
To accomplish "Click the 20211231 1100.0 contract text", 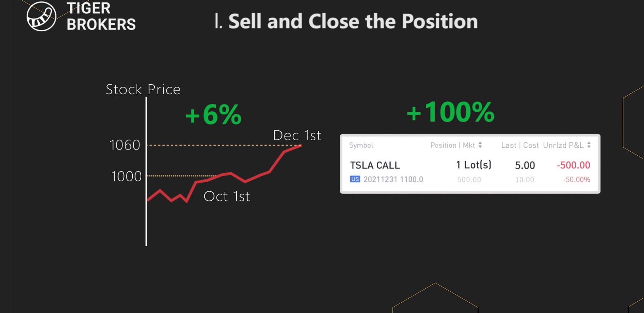I will pos(393,179).
